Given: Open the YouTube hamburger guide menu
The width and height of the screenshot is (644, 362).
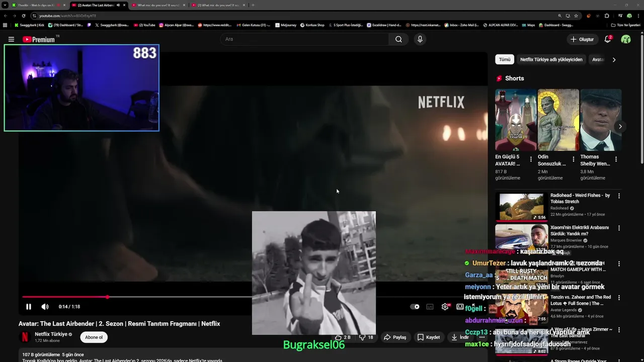Looking at the screenshot, I should pos(11,39).
